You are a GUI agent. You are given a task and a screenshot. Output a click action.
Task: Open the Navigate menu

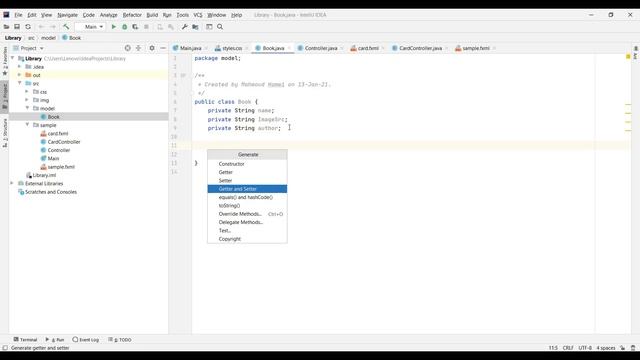[67, 15]
